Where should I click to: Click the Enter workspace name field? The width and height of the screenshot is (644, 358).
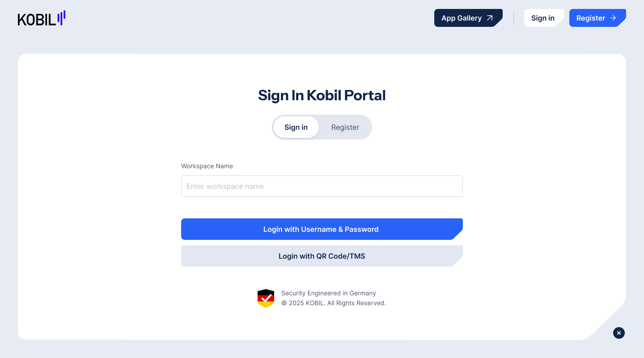(322, 186)
